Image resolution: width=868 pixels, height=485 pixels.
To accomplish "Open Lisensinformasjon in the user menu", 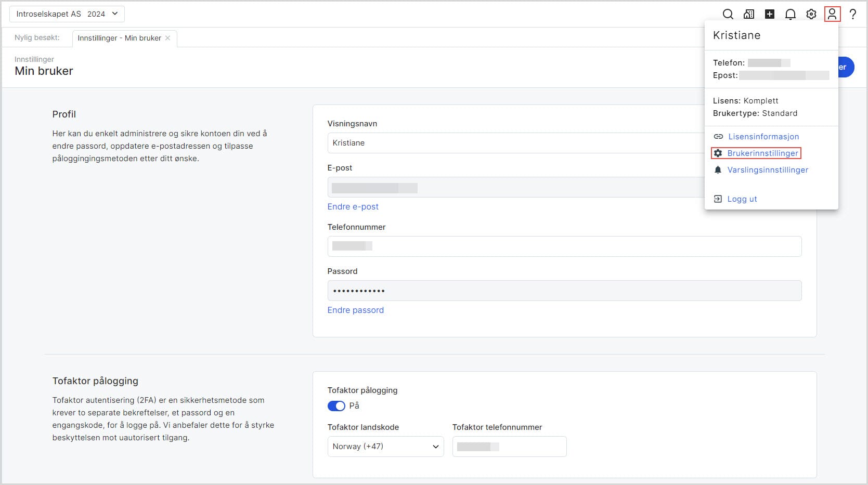I will click(763, 137).
